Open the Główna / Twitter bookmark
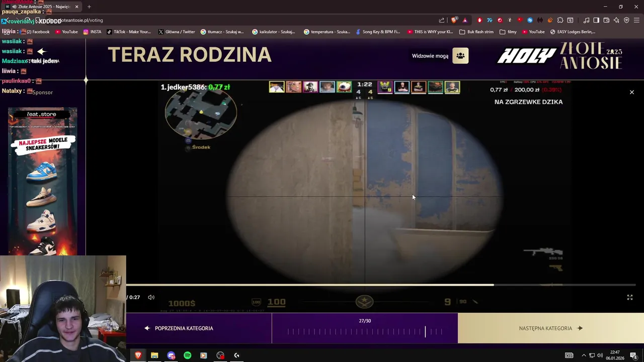The height and width of the screenshot is (362, 644). pos(177,32)
